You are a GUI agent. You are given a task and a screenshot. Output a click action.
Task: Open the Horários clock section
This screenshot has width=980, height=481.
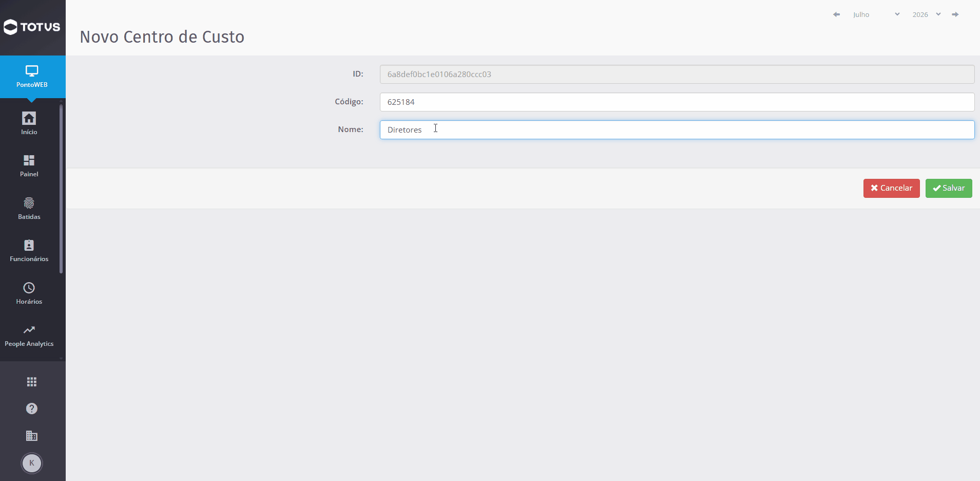tap(29, 293)
